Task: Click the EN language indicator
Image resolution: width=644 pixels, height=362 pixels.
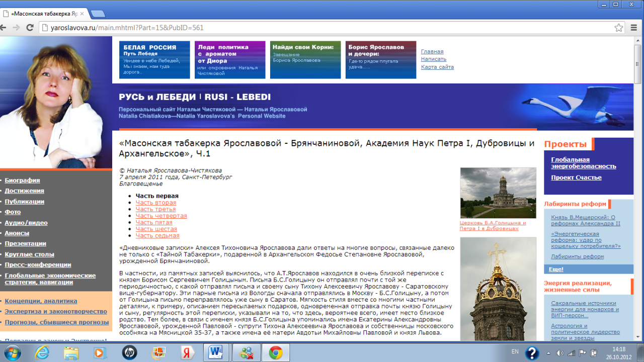Action: [515, 351]
